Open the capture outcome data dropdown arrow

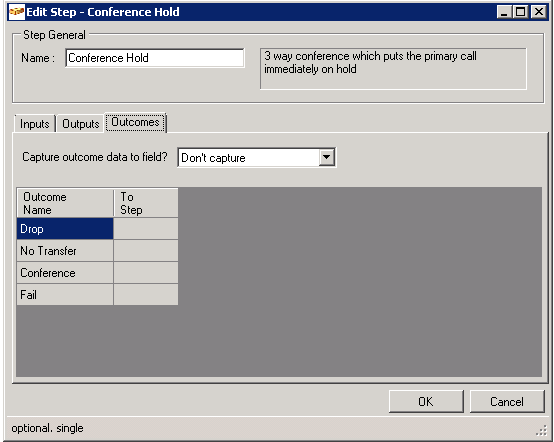(327, 157)
